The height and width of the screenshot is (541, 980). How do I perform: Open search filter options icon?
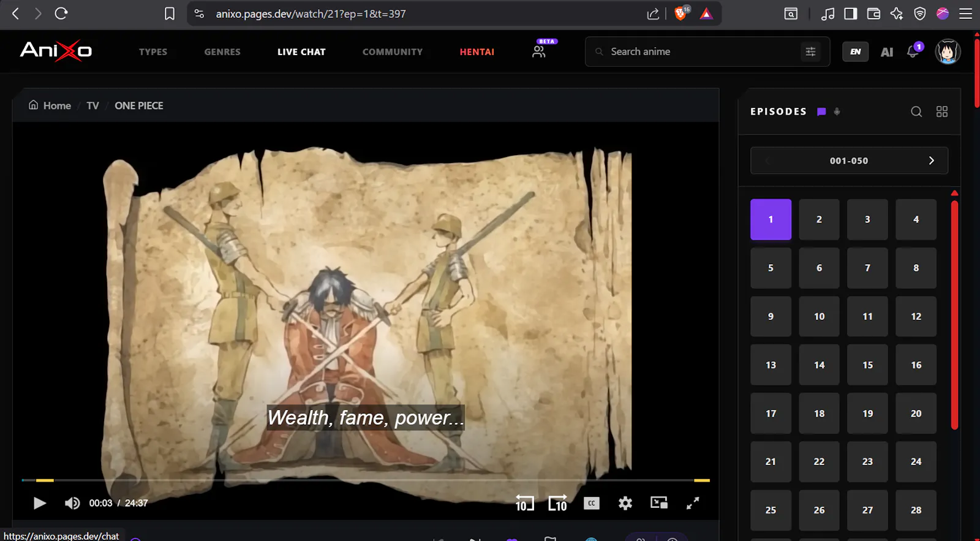[x=810, y=52]
